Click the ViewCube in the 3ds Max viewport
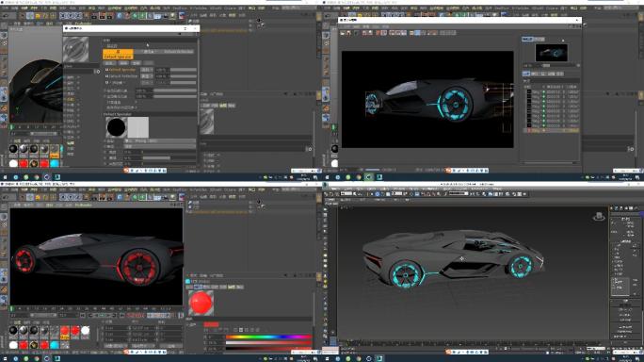 point(599,216)
